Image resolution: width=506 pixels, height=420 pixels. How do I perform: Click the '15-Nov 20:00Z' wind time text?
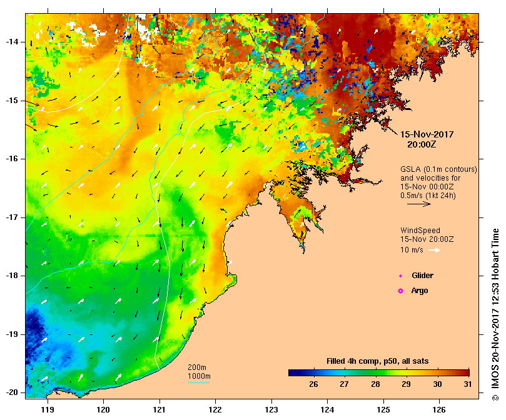pos(427,239)
